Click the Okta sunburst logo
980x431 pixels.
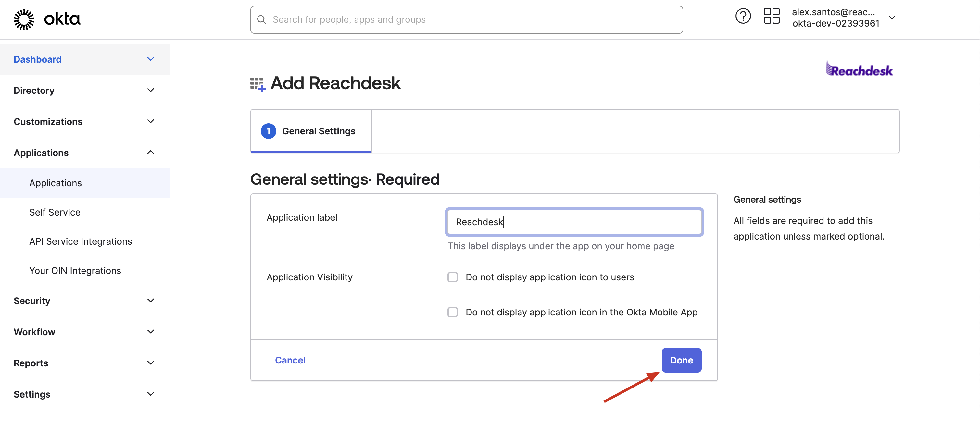(x=24, y=19)
